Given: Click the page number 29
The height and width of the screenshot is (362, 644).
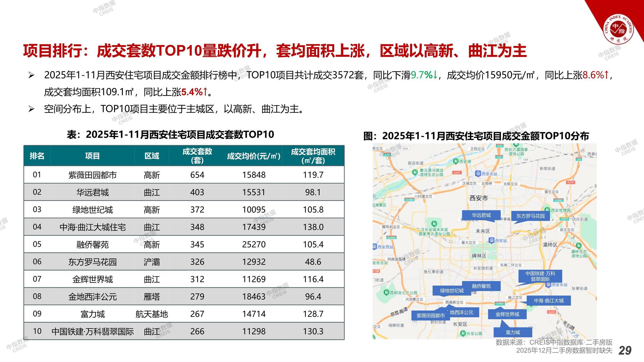Looking at the screenshot, I should click(x=625, y=350).
